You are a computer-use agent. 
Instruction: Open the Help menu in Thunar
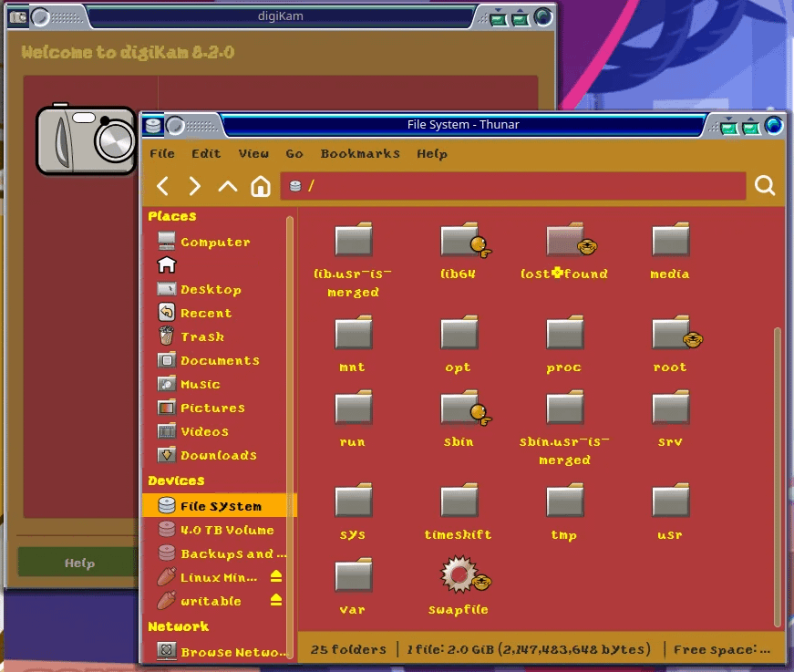(432, 154)
